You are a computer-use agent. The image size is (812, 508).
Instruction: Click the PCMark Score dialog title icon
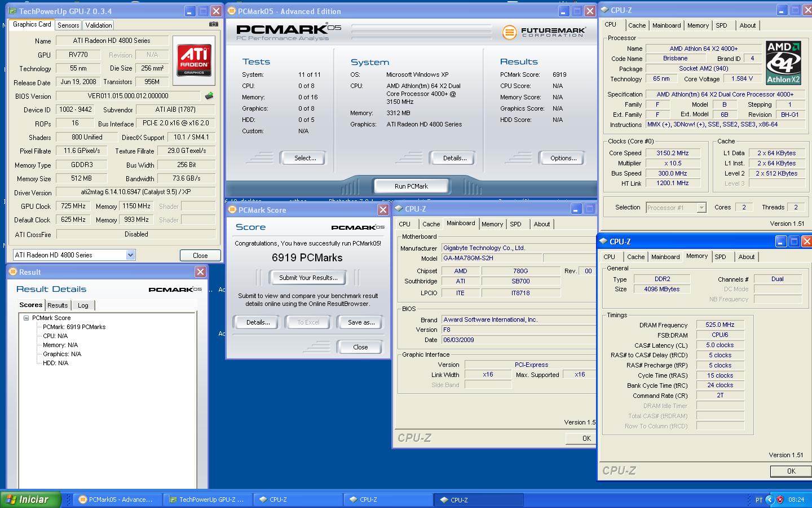click(232, 210)
